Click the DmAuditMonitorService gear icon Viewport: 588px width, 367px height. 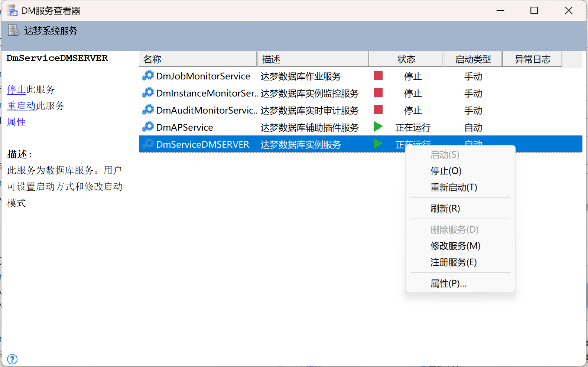(x=148, y=110)
